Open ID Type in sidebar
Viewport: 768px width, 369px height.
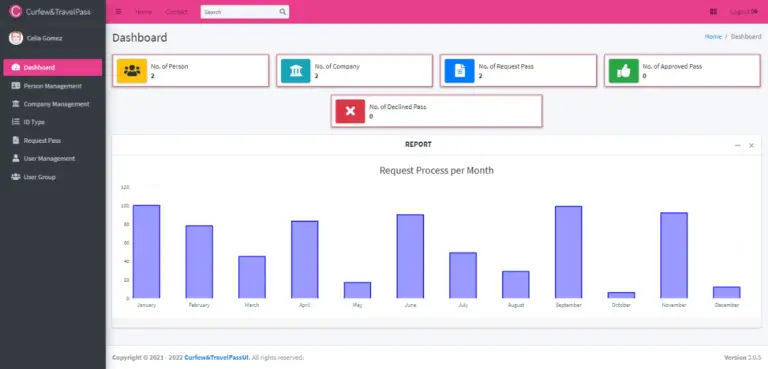point(52,122)
